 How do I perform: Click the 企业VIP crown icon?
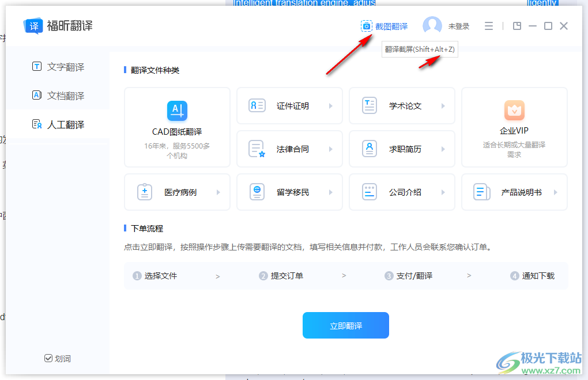tap(514, 110)
